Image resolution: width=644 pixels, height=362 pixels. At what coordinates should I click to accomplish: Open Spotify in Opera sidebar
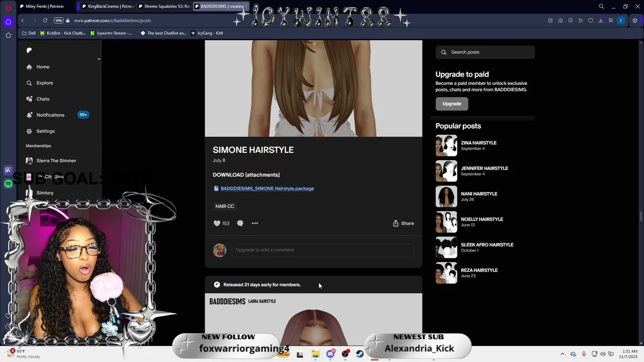tap(8, 184)
